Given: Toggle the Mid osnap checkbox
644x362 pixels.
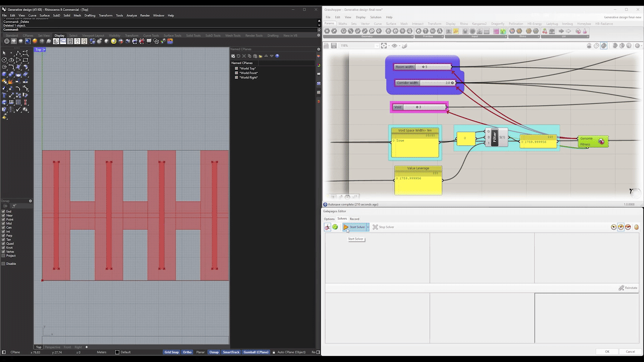Looking at the screenshot, I should point(4,224).
